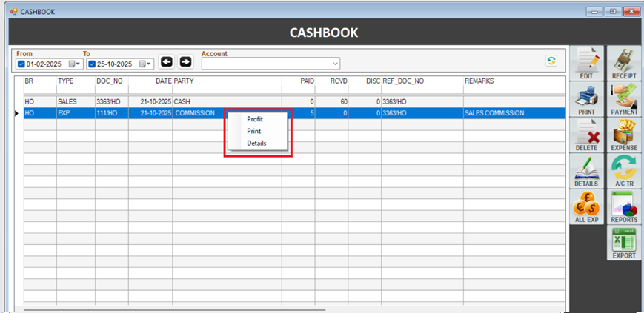
Task: Open the PAYMENT icon
Action: pyautogui.click(x=624, y=99)
